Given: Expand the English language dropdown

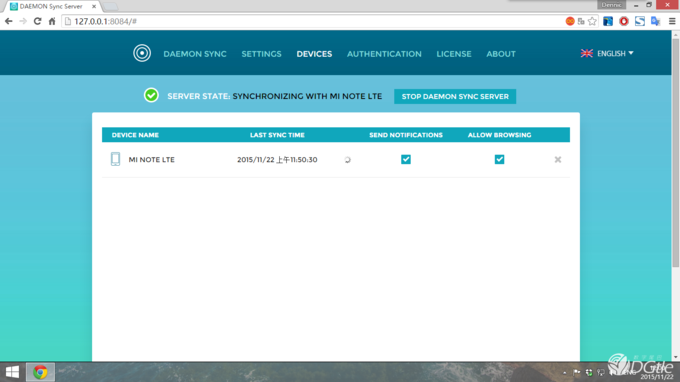Looking at the screenshot, I should click(x=607, y=53).
